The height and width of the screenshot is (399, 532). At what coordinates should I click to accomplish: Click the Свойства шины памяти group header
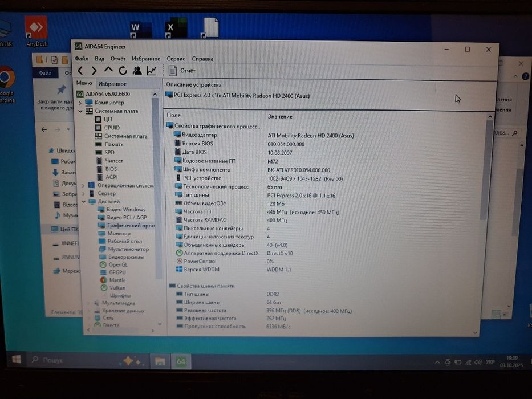pyautogui.click(x=202, y=286)
